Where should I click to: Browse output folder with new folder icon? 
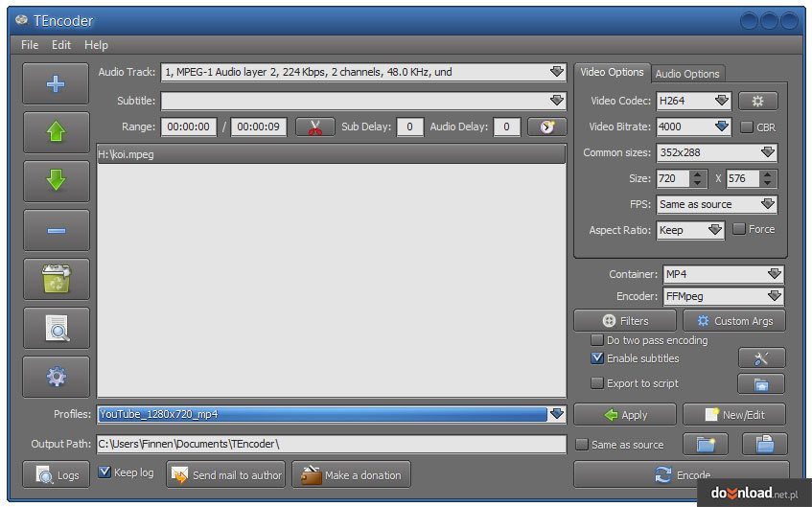click(x=706, y=445)
